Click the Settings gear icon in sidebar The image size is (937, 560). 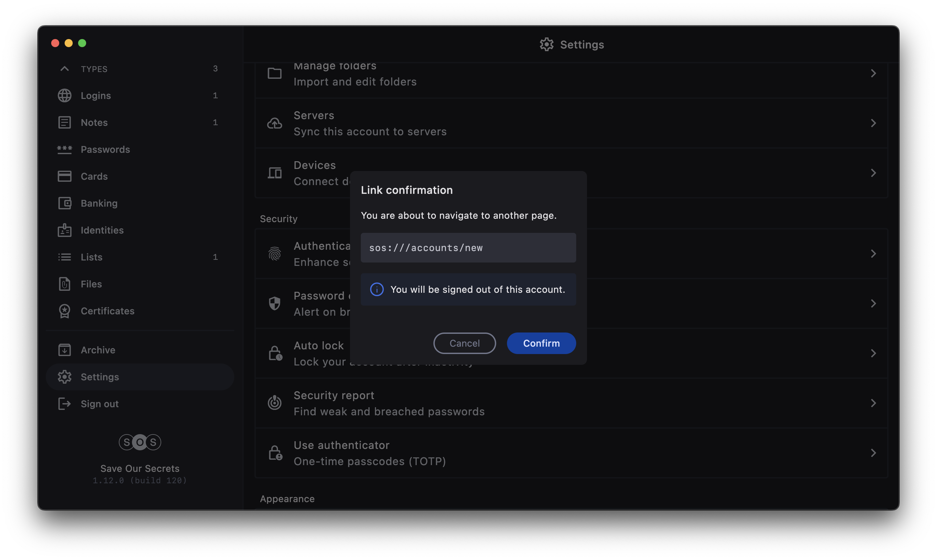pos(65,377)
